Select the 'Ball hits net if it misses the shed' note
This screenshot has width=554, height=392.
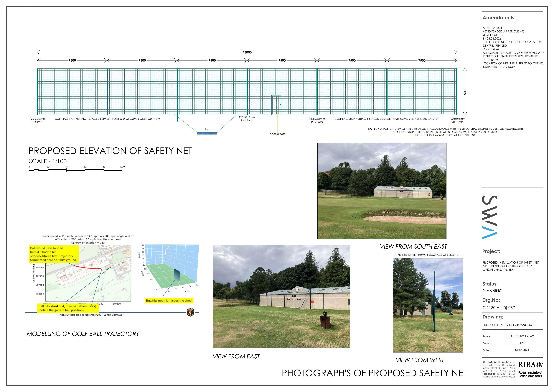tap(169, 301)
